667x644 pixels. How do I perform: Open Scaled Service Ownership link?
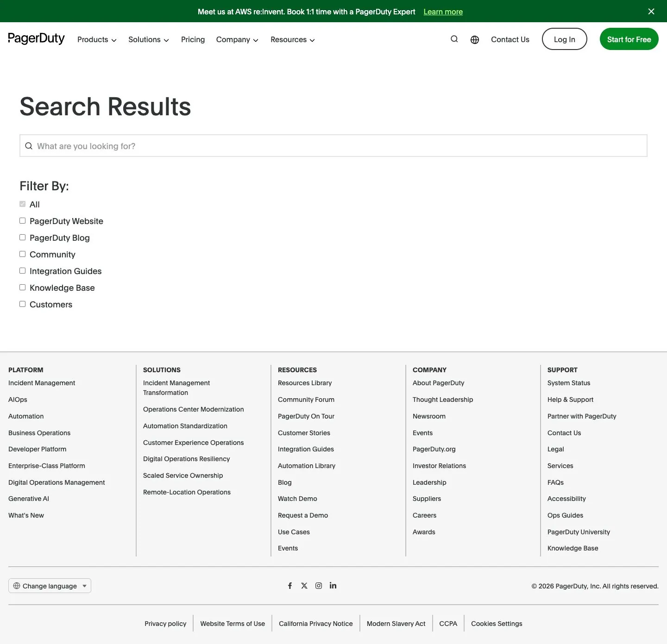(x=183, y=475)
